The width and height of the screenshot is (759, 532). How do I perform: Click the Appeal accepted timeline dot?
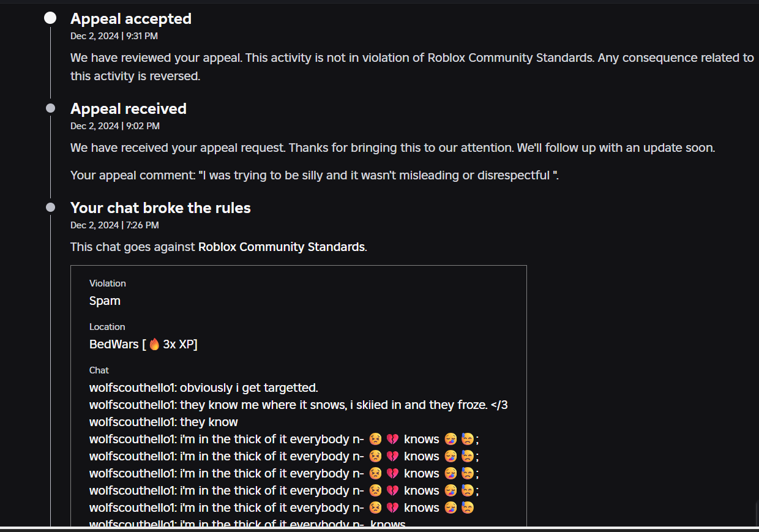click(x=50, y=19)
